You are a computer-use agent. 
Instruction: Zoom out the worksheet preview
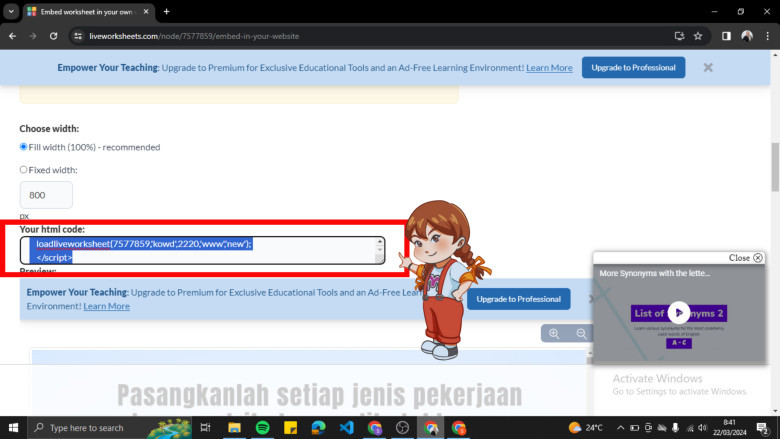tap(581, 334)
